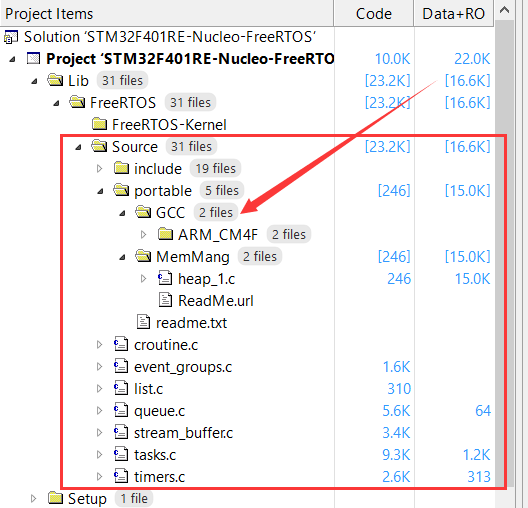This screenshot has width=528, height=508.
Task: Click the portable folder icon
Action: (x=121, y=191)
